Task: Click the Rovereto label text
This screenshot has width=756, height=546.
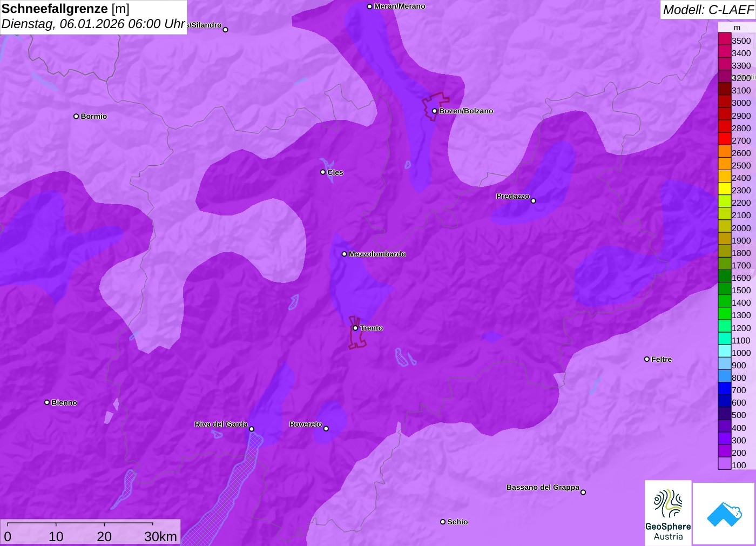Action: [x=306, y=424]
